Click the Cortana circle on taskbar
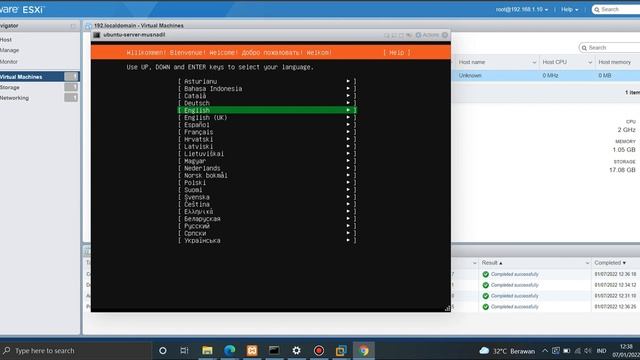The height and width of the screenshot is (360, 640). [x=162, y=351]
